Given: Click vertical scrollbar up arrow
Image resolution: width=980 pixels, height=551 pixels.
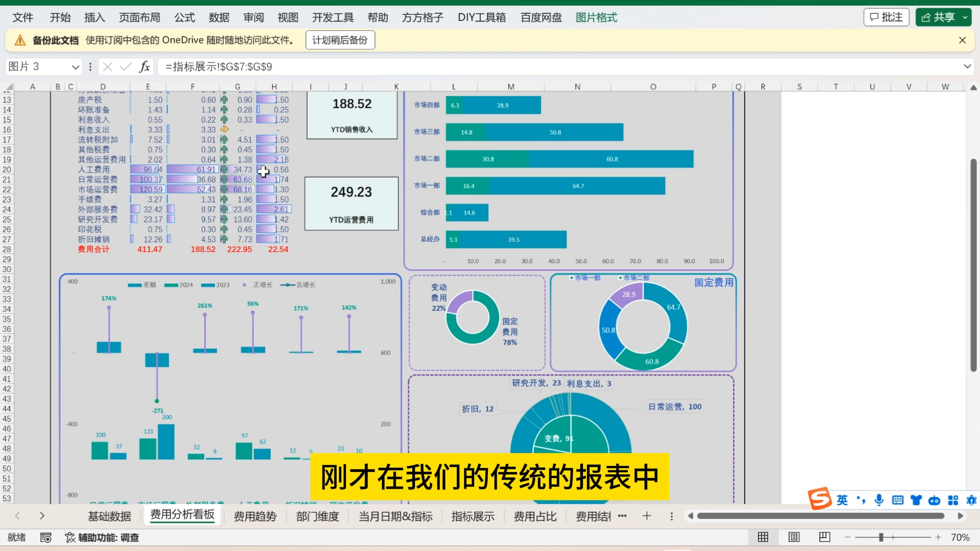Looking at the screenshot, I should pos(973,88).
